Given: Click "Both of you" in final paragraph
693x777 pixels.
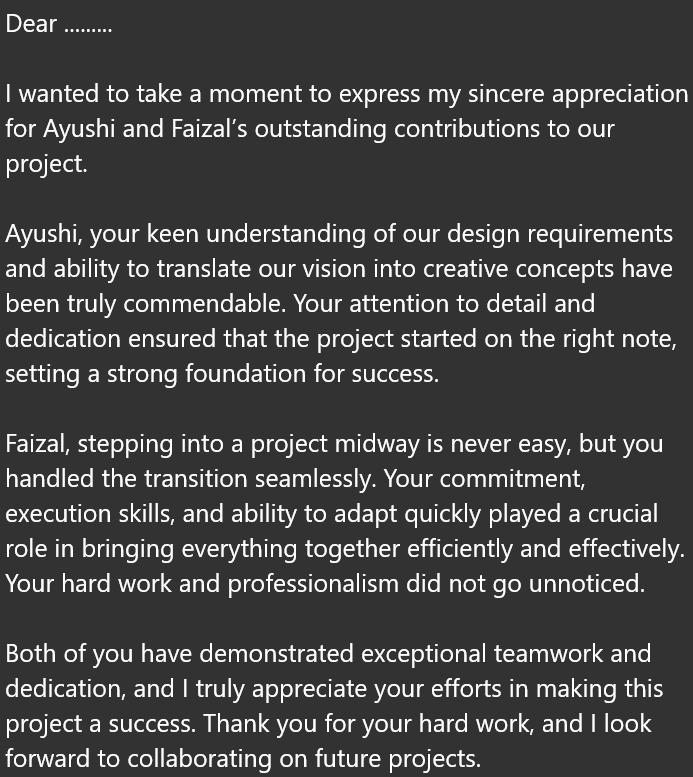Looking at the screenshot, I should [69, 655].
